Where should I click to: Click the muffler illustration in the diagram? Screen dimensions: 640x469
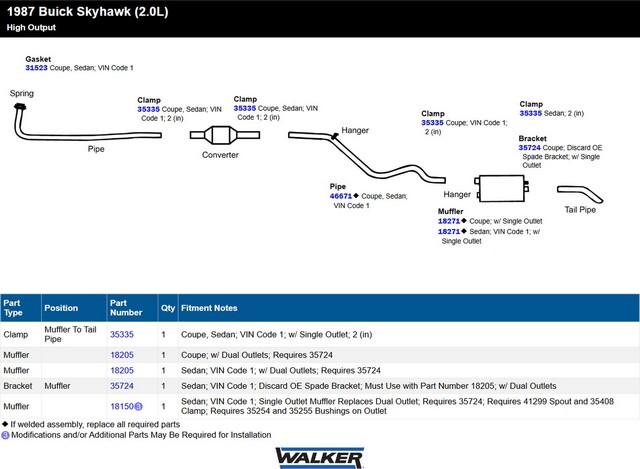click(504, 188)
